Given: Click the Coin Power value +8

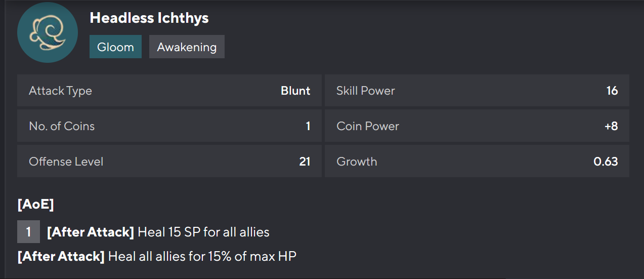Looking at the screenshot, I should [611, 126].
